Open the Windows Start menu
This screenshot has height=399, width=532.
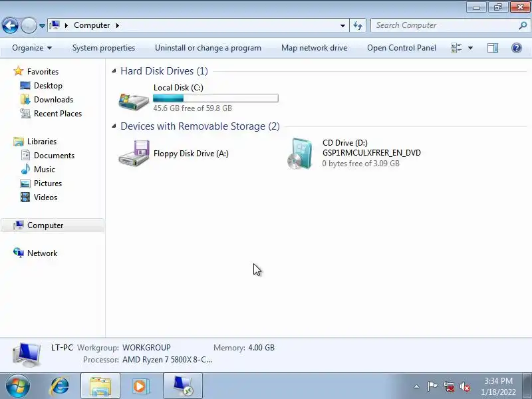pos(18,386)
